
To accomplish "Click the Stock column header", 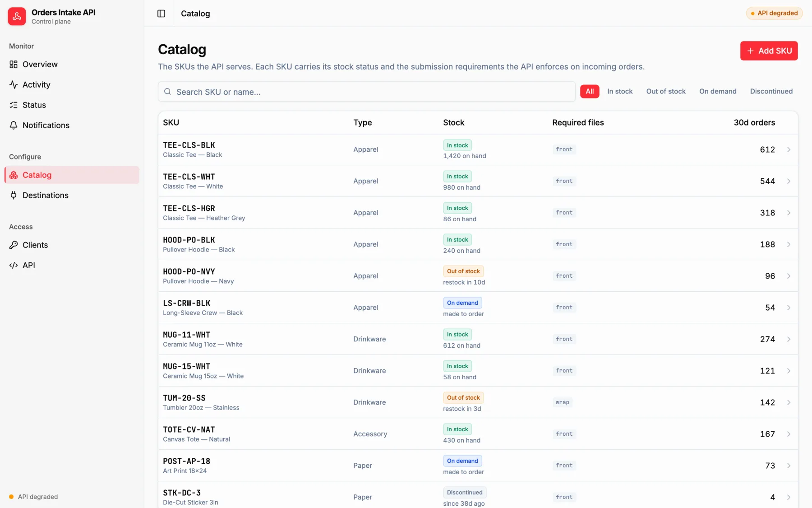I will tap(453, 122).
